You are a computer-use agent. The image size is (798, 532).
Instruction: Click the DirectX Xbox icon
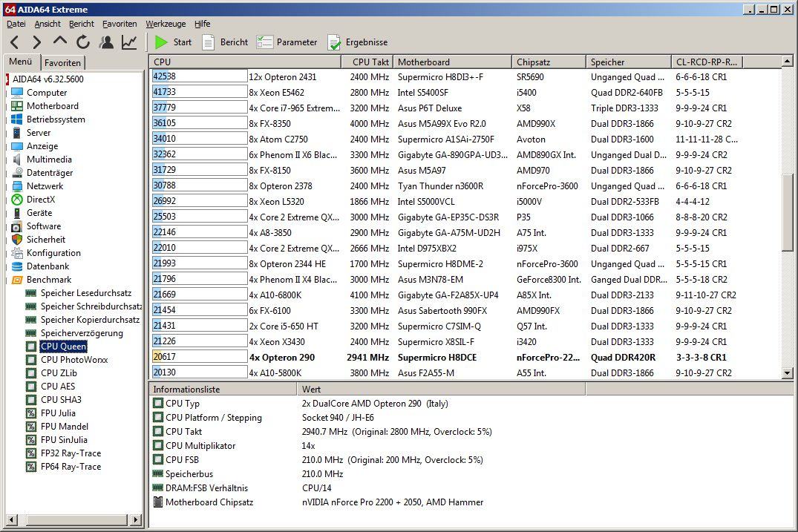click(x=17, y=200)
